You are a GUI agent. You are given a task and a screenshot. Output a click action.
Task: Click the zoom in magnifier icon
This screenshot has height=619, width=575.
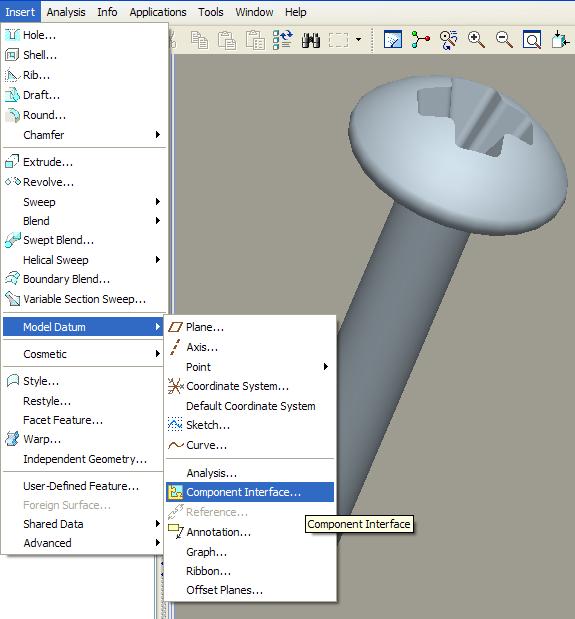[476, 40]
